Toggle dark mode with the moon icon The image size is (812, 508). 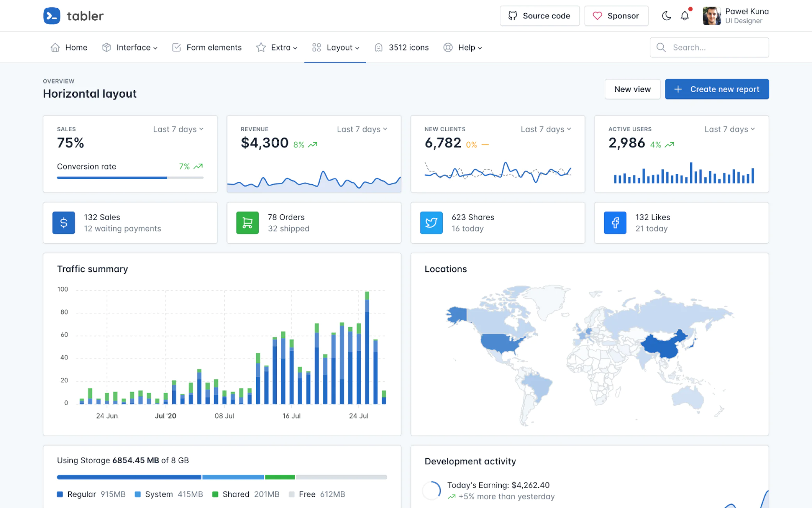[666, 16]
